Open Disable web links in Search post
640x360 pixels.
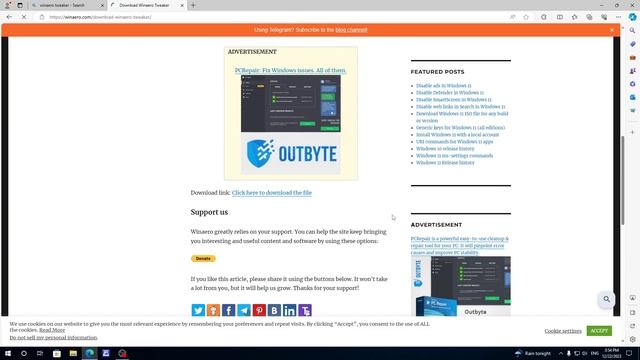click(x=460, y=107)
